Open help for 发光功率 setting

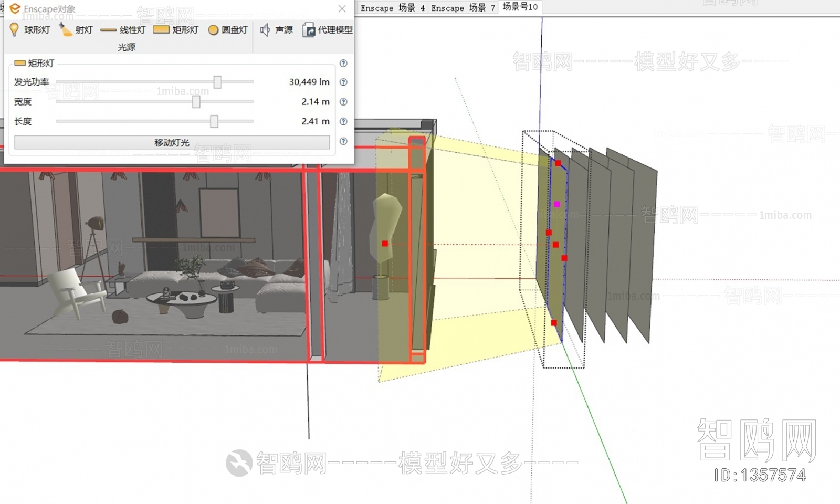click(x=343, y=82)
